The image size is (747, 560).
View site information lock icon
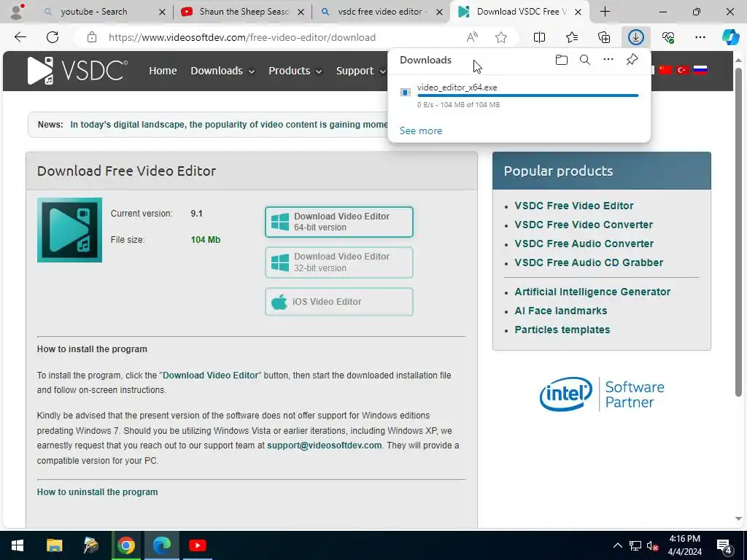tap(92, 37)
